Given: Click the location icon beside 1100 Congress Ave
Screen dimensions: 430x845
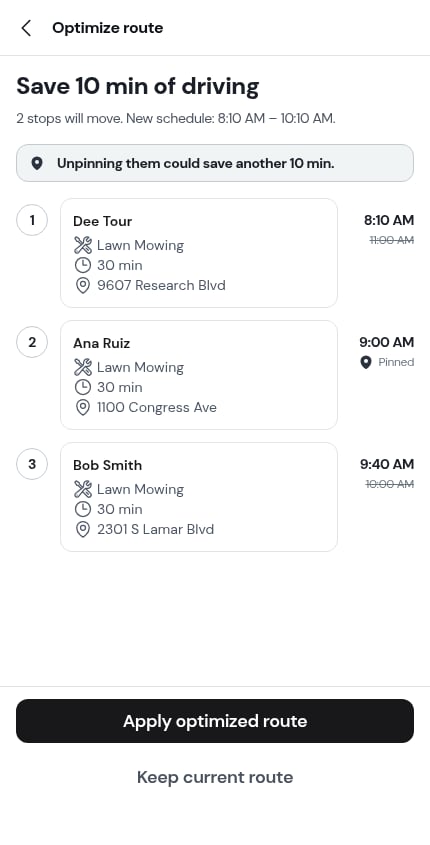Looking at the screenshot, I should 82,407.
